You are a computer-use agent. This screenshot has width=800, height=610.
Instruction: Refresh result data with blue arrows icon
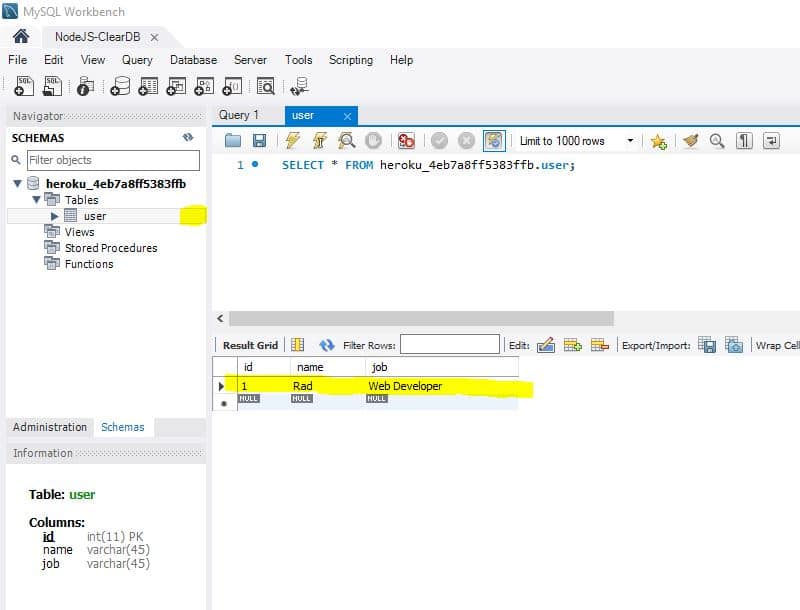327,345
